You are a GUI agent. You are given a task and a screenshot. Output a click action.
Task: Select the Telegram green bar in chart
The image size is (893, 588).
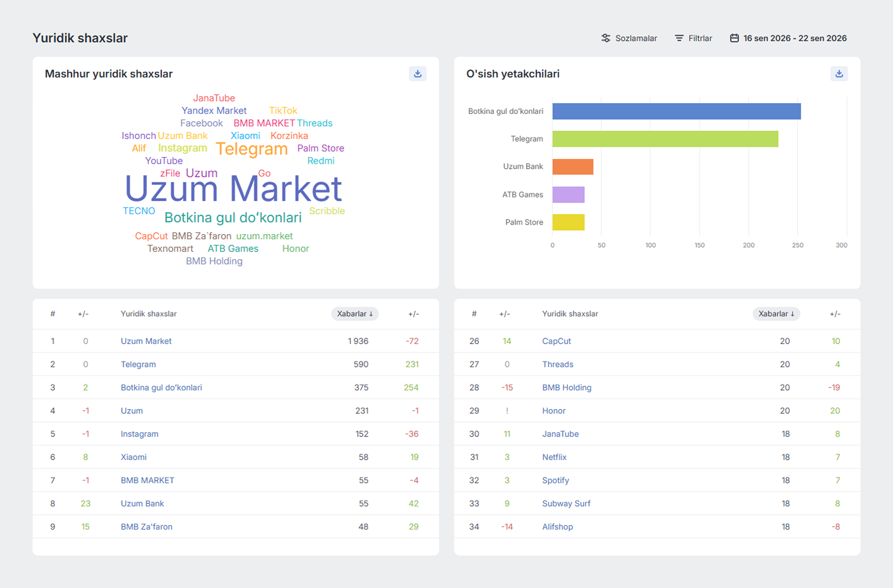[665, 139]
